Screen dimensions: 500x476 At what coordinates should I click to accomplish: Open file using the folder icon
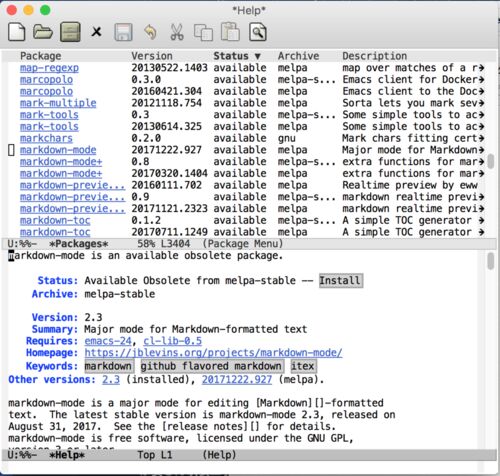43,32
